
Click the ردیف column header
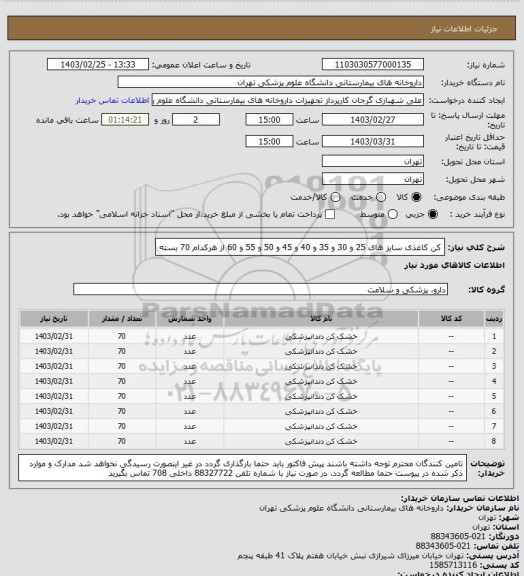pos(494,319)
